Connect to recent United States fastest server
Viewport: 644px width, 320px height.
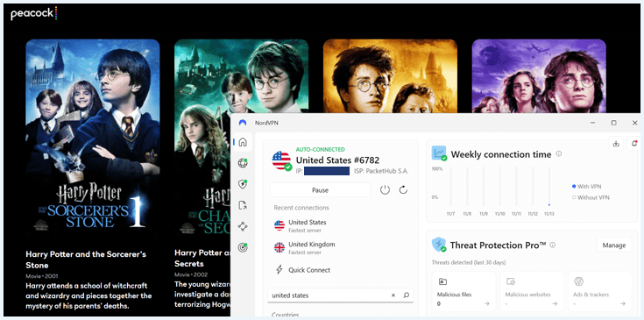coord(308,225)
